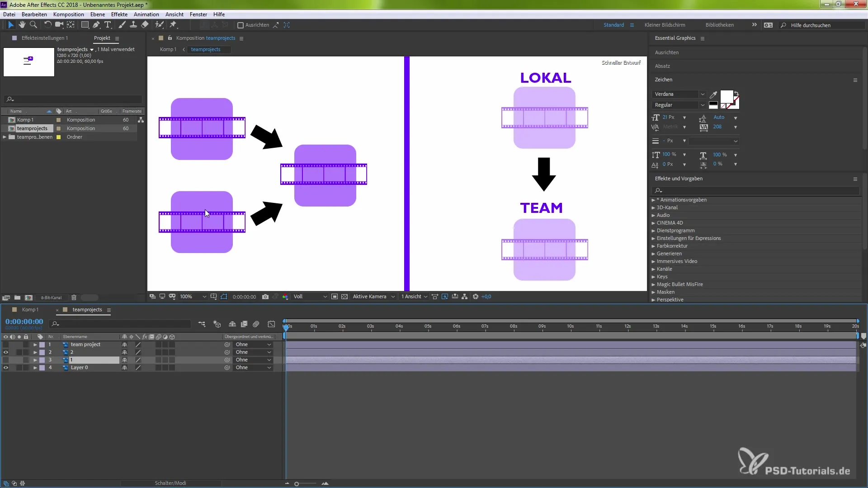
Task: Select the Eraser tool
Action: click(145, 25)
